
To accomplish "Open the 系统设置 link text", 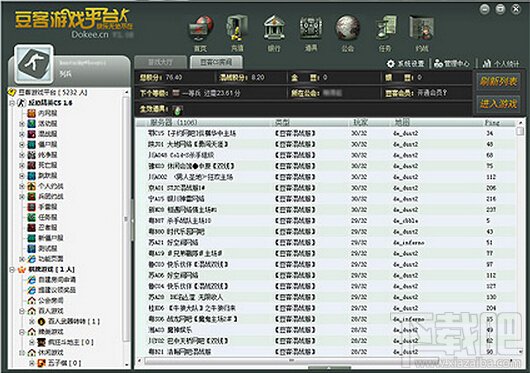I will coord(410,64).
